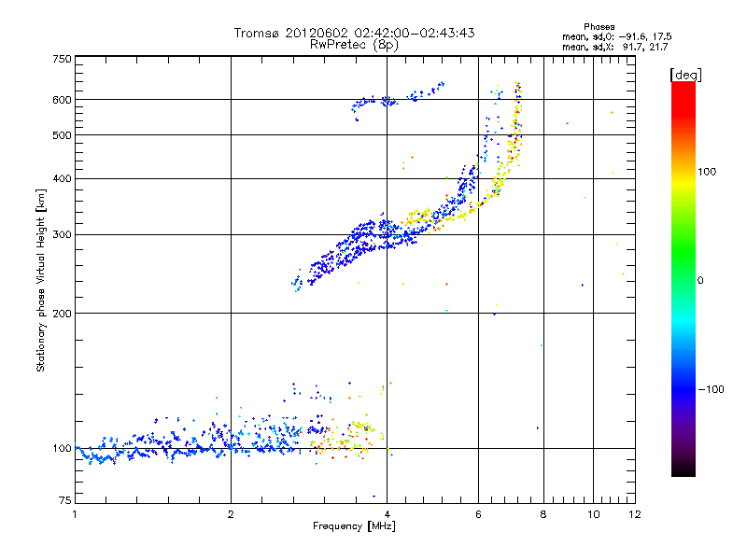Click the '-100' label beside the colorbar
Image resolution: width=747 pixels, height=560 pixels.
[712, 389]
